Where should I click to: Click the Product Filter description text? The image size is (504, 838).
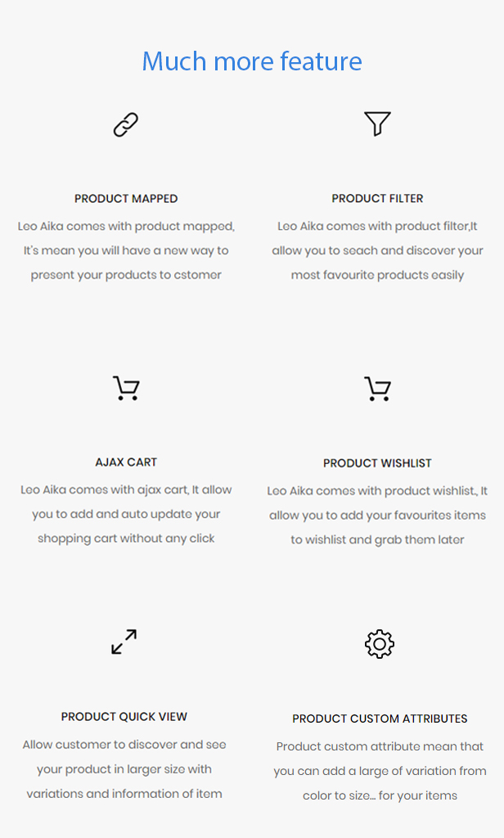coord(377,250)
